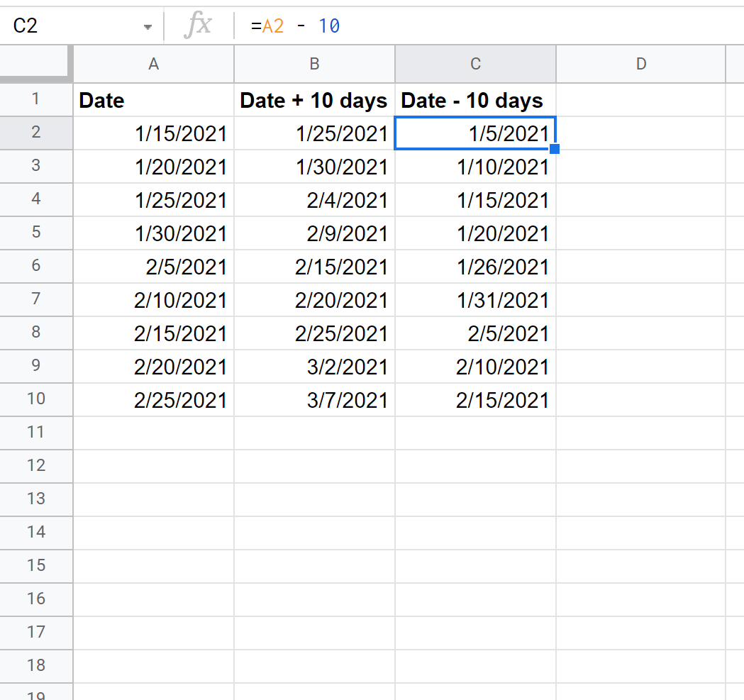Click the 'Date + 10 days' header cell
The image size is (744, 700).
314,100
